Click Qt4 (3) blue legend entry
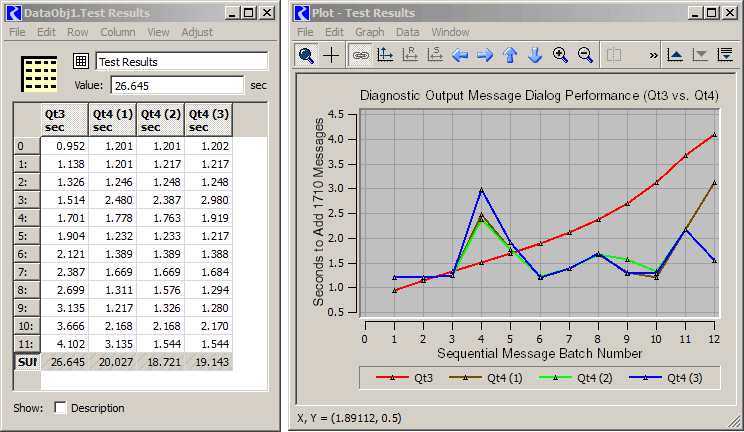Screen dimensions: 744x432 [666, 378]
